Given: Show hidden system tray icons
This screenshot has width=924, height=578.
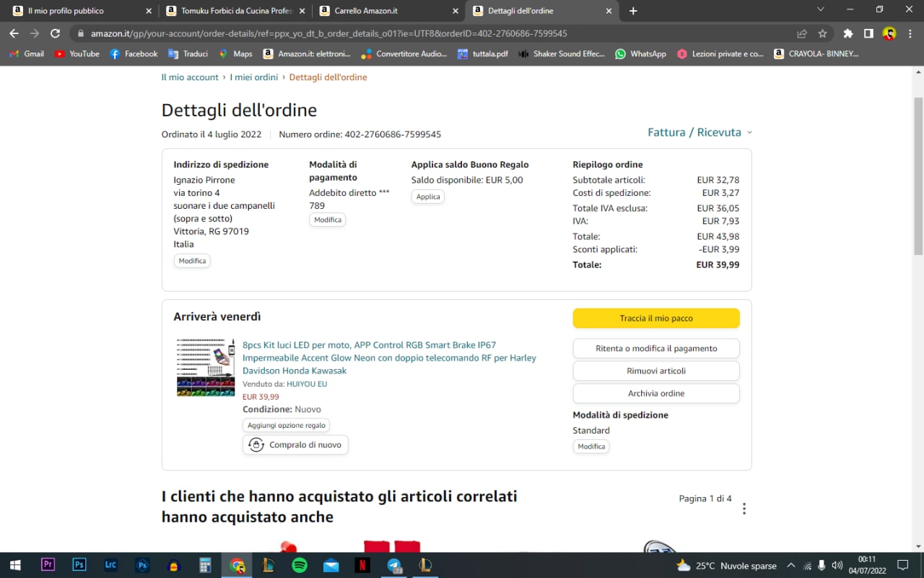Looking at the screenshot, I should (790, 566).
